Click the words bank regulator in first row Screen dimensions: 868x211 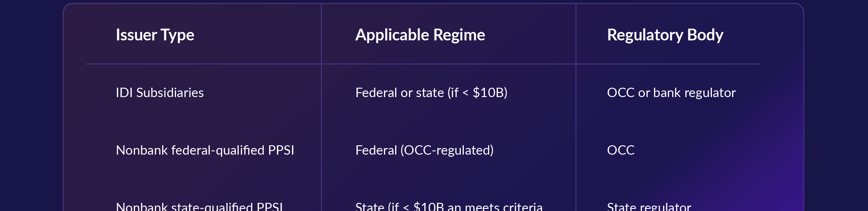pyautogui.click(x=694, y=93)
